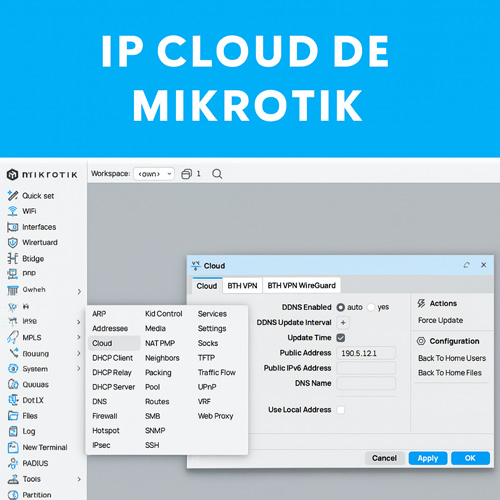The width and height of the screenshot is (500, 500).
Task: Open SNMP menu entry
Action: [x=155, y=430]
